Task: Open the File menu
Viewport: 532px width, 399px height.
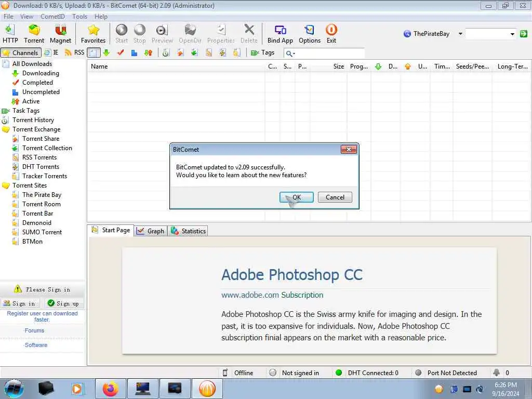Action: pos(8,16)
